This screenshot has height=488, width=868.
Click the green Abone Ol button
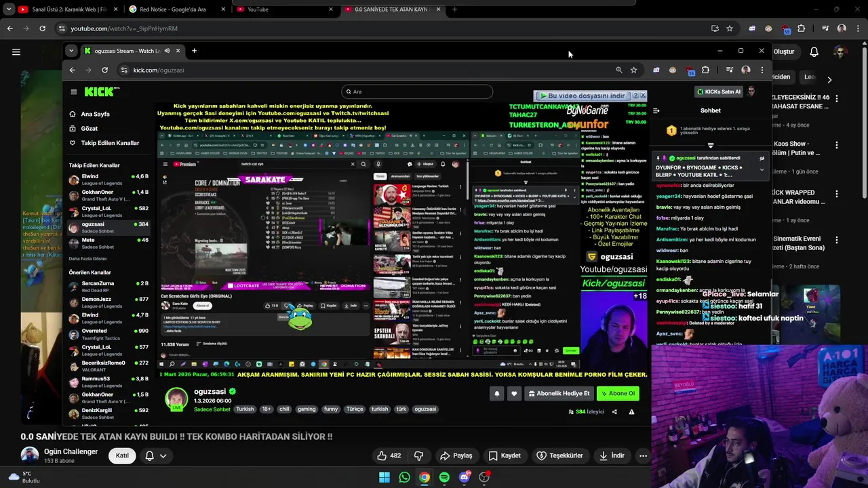coord(617,393)
